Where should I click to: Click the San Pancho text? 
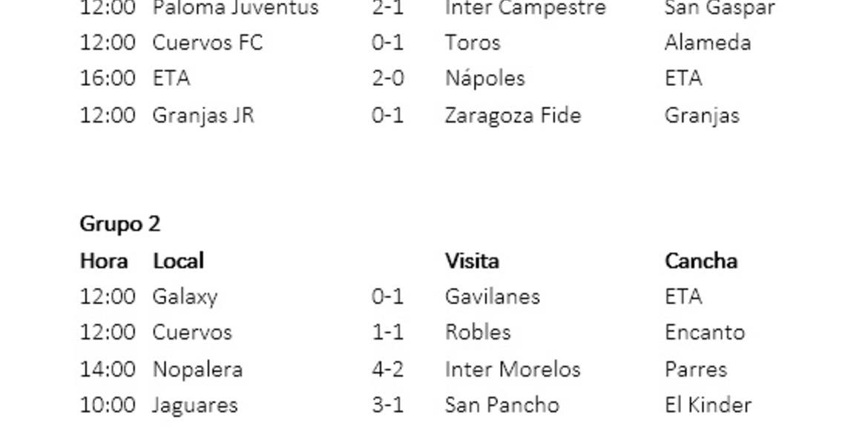tap(502, 405)
